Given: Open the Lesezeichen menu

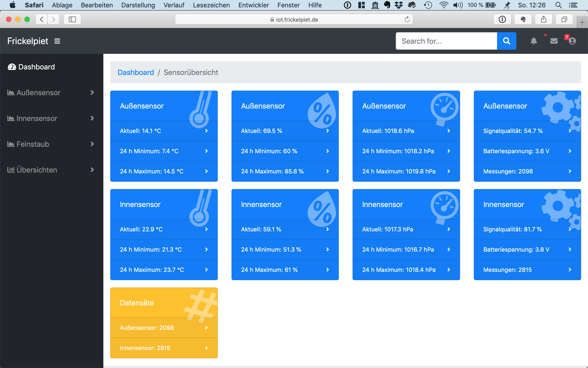Looking at the screenshot, I should [211, 5].
